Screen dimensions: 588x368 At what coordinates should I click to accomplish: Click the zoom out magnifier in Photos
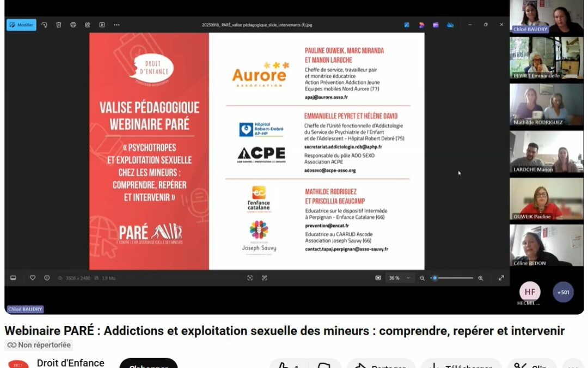(x=422, y=278)
